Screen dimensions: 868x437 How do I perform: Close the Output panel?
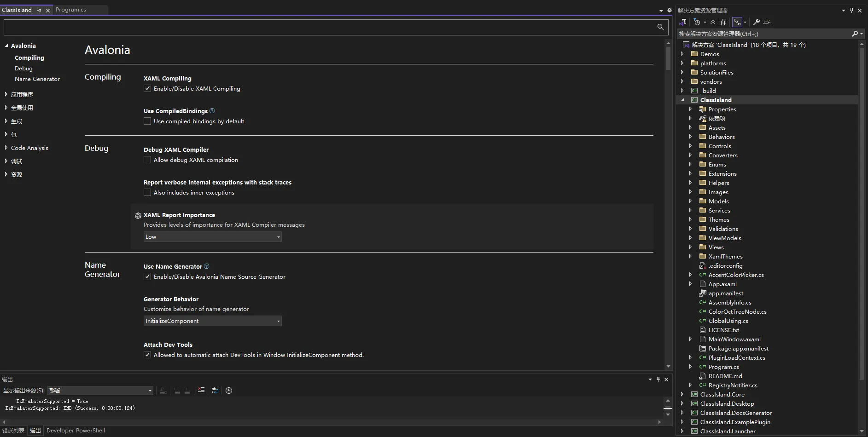666,379
